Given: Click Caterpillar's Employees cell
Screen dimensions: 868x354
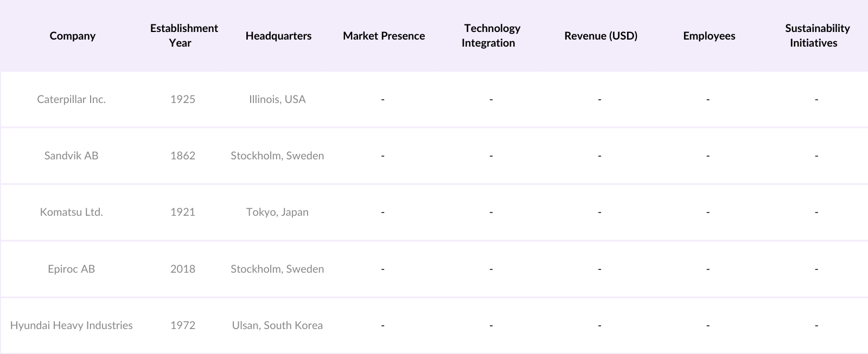Looking at the screenshot, I should click(x=708, y=99).
